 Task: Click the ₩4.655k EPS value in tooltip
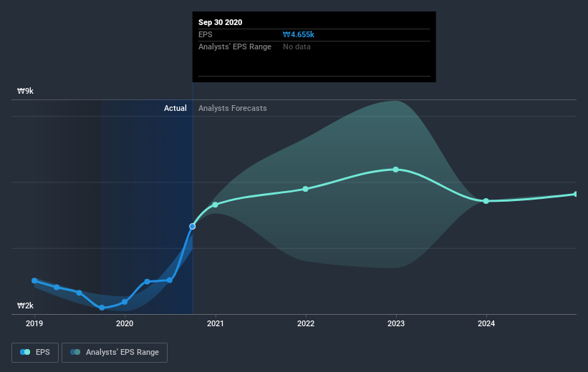[299, 34]
